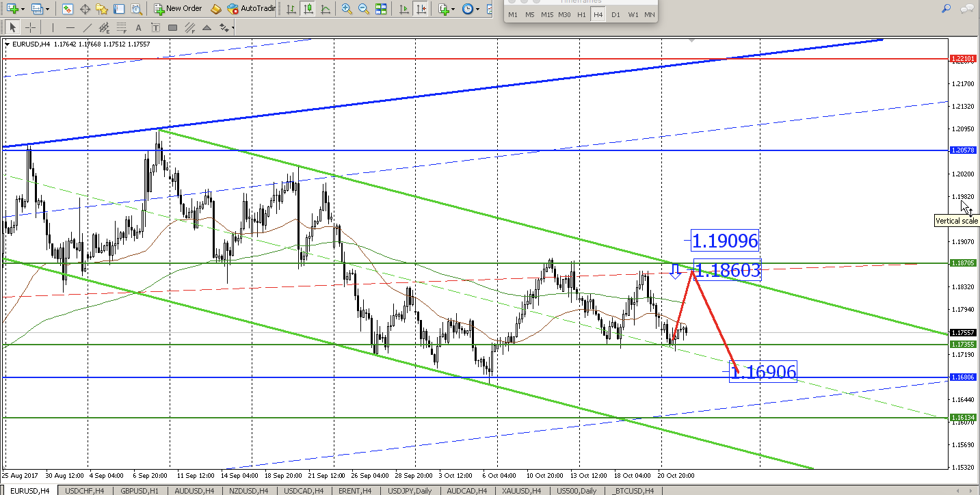980x495 pixels.
Task: Toggle the Market Watch window
Action: 68,9
